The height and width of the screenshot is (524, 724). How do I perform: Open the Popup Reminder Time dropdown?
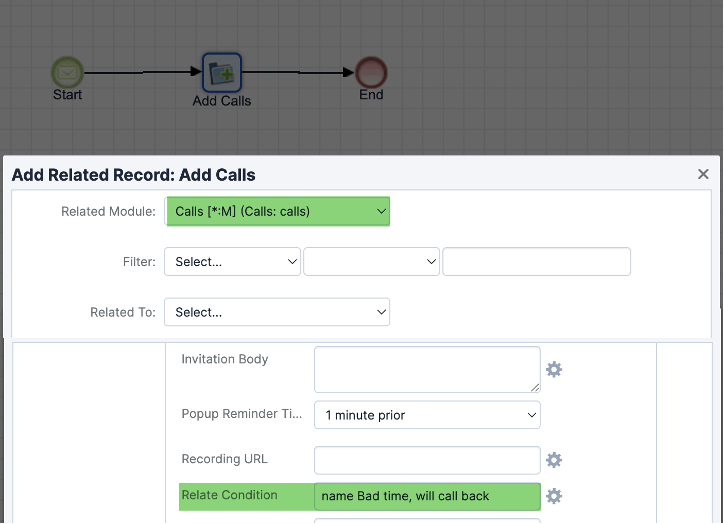click(427, 415)
